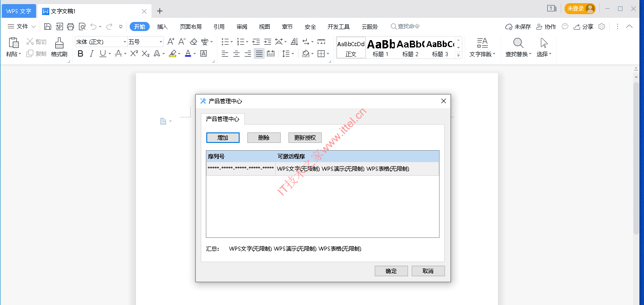Switch to the 开发工具 ribbon tab
Screen dimensions: 644x305
coord(339,26)
